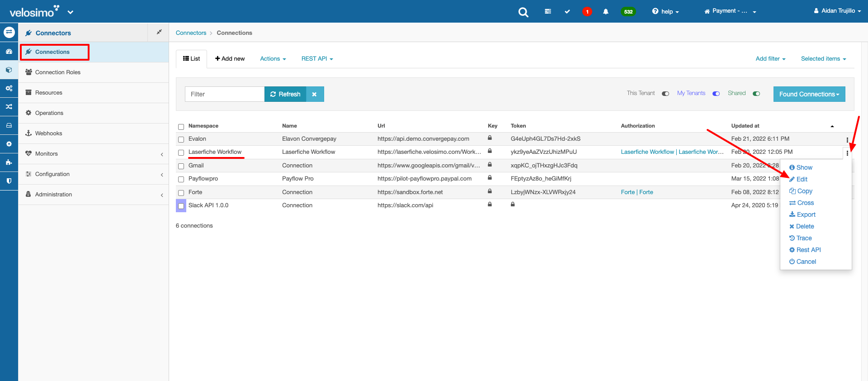The width and height of the screenshot is (868, 381).
Task: Check the Forte row checkbox
Action: [x=181, y=193]
